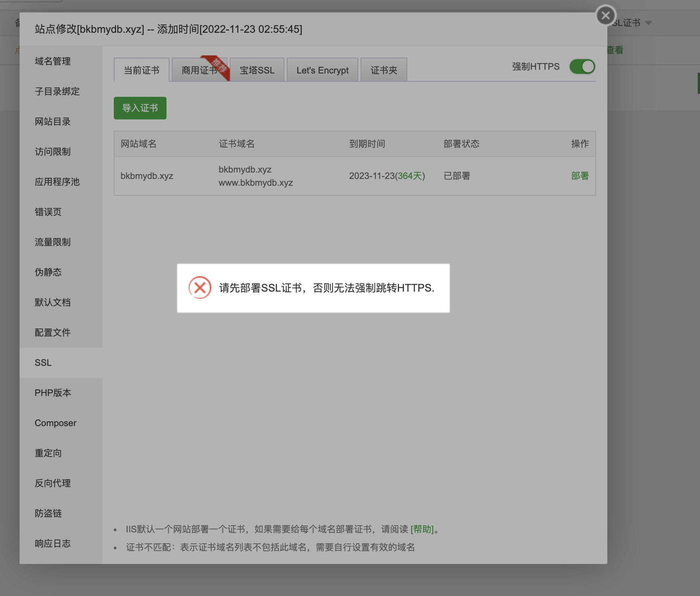Click 到期时间 column header
700x596 pixels.
367,144
